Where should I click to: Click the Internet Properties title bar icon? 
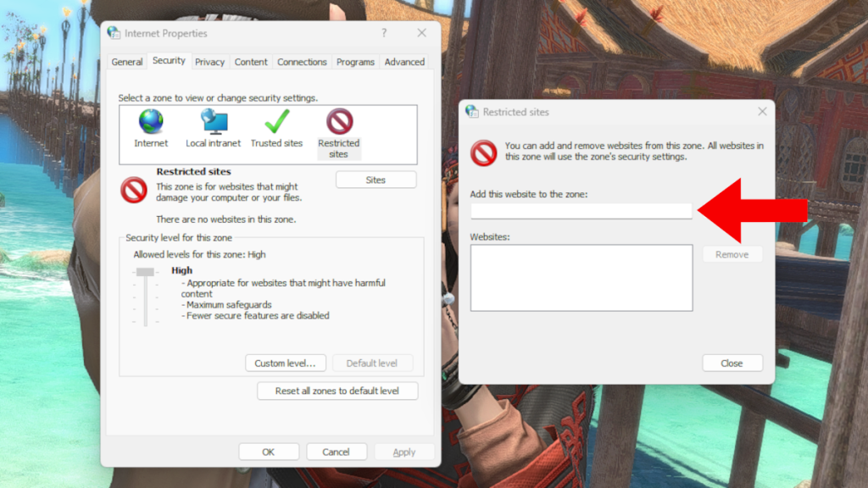[111, 33]
